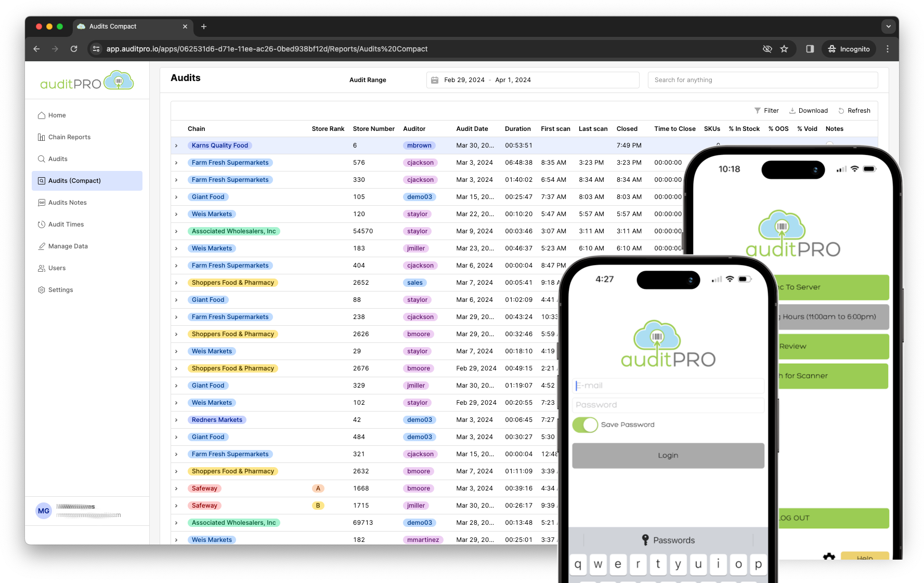
Task: Click the Audits Notes icon
Action: click(42, 203)
